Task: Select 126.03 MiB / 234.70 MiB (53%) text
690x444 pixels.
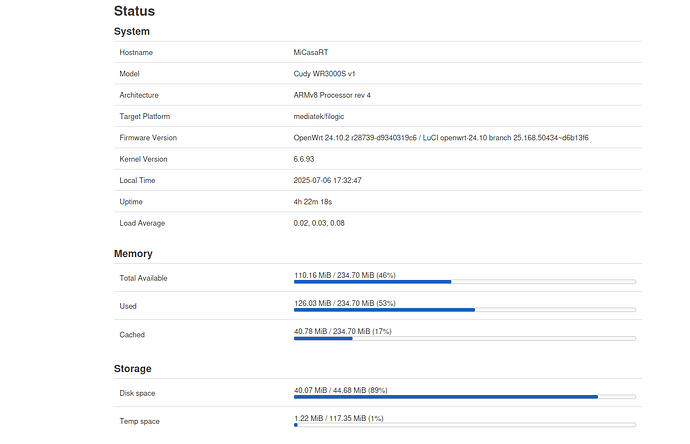Action: (345, 304)
